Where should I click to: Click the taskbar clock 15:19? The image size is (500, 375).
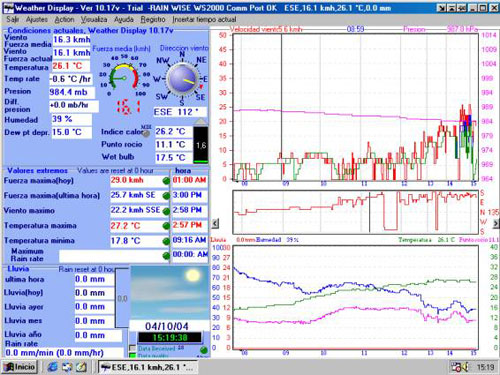coord(485,367)
